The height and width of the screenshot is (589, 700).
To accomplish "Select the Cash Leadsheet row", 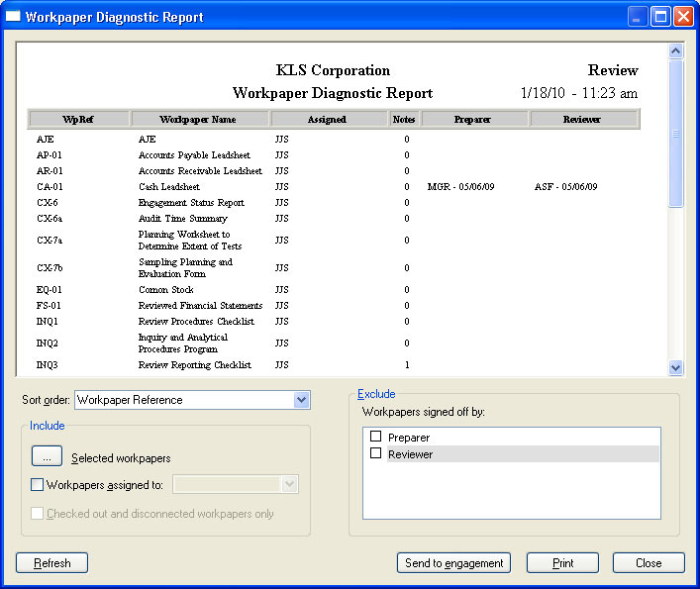I will tap(169, 186).
